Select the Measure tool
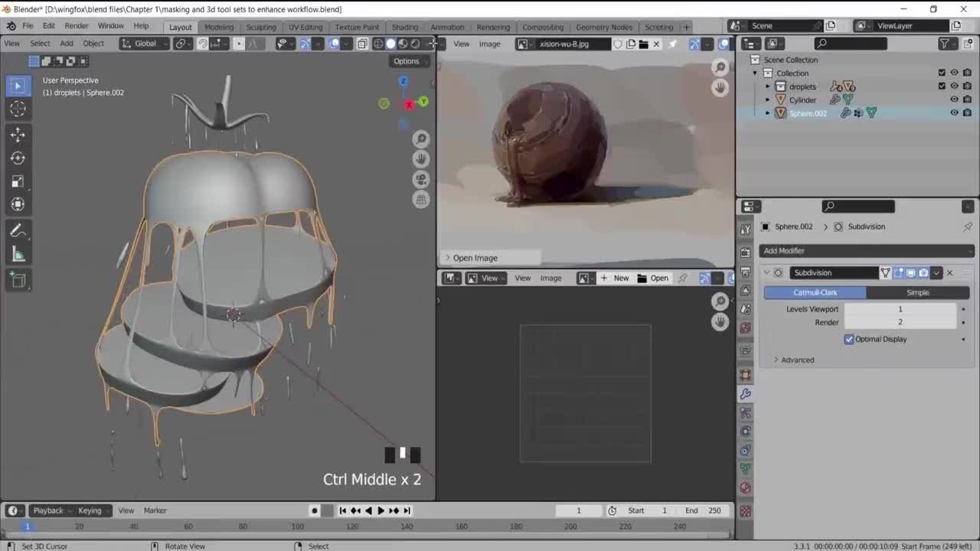This screenshot has width=980, height=551. coord(18,254)
